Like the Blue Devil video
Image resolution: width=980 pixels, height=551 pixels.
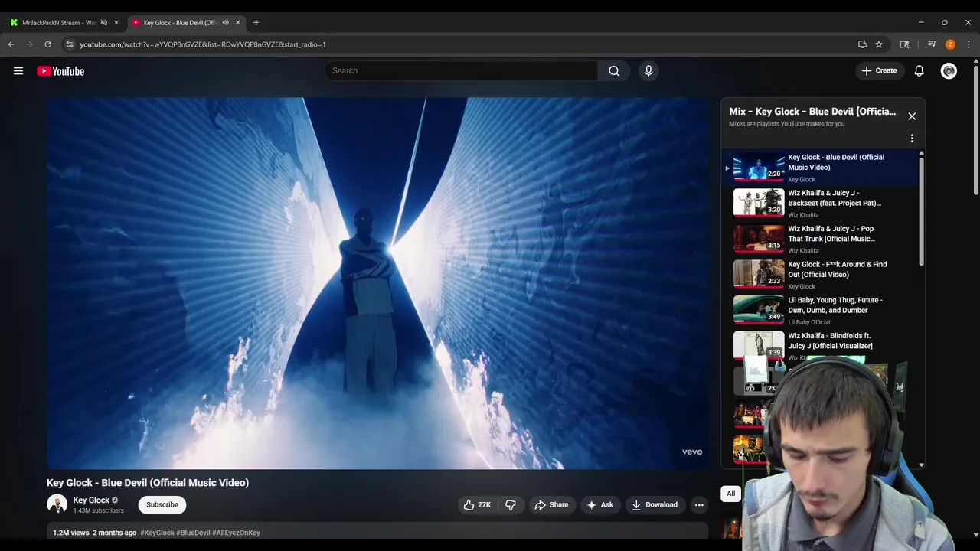tap(477, 504)
